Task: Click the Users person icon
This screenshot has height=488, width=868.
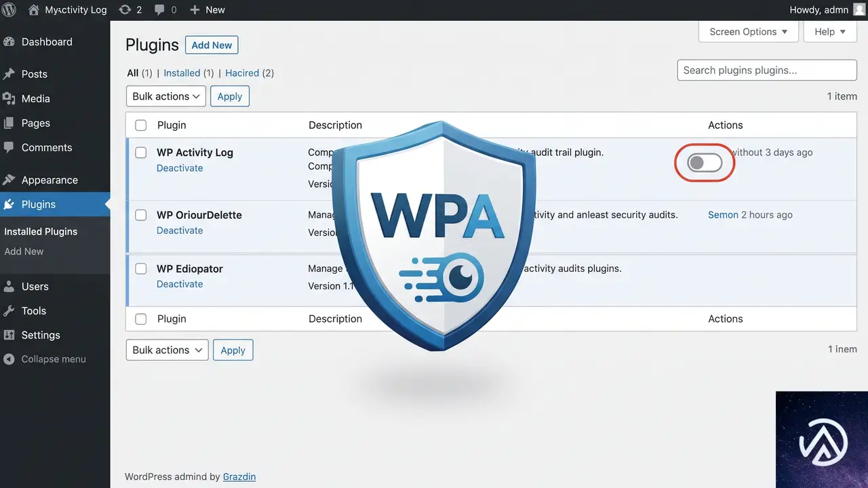Action: click(x=9, y=286)
